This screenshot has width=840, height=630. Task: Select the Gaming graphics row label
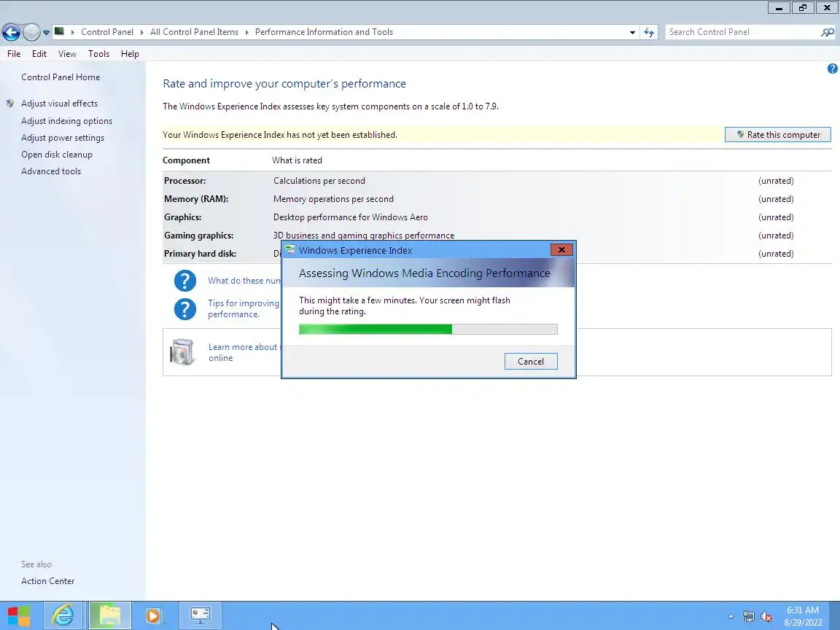point(199,236)
